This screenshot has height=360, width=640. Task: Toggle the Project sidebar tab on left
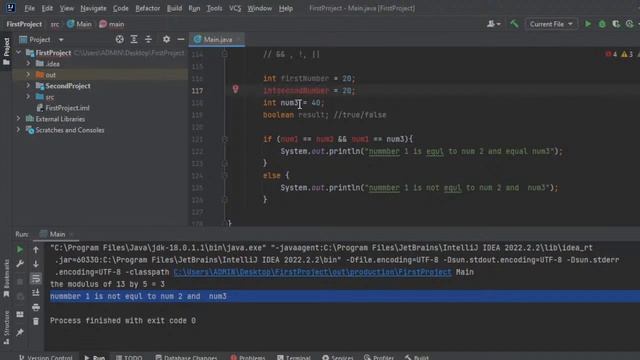pyautogui.click(x=6, y=51)
